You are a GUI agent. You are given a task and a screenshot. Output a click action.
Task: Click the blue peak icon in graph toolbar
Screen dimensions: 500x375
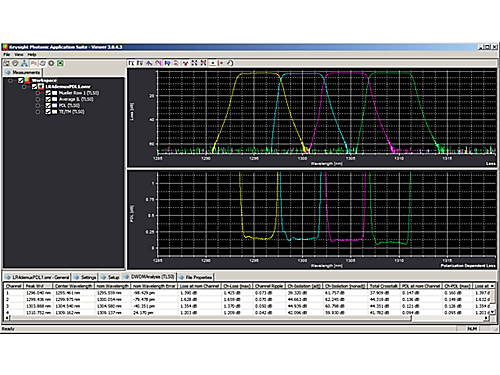pos(149,63)
